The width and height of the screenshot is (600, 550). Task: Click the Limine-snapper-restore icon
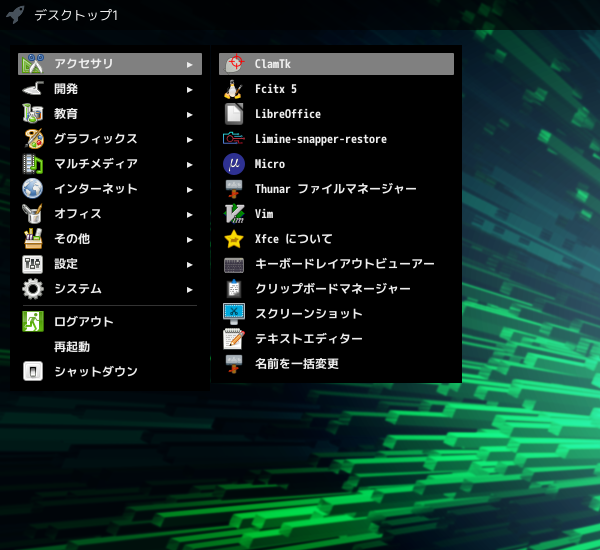pyautogui.click(x=234, y=139)
